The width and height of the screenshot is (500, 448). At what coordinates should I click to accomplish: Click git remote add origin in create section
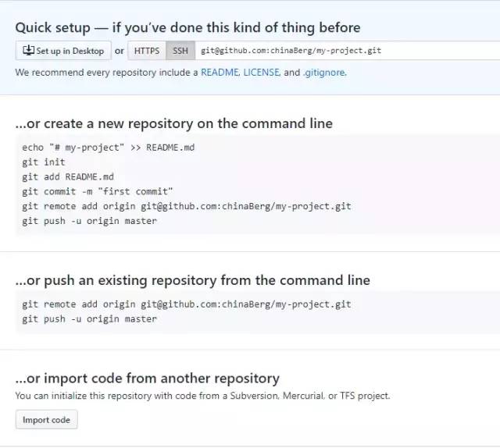(187, 206)
